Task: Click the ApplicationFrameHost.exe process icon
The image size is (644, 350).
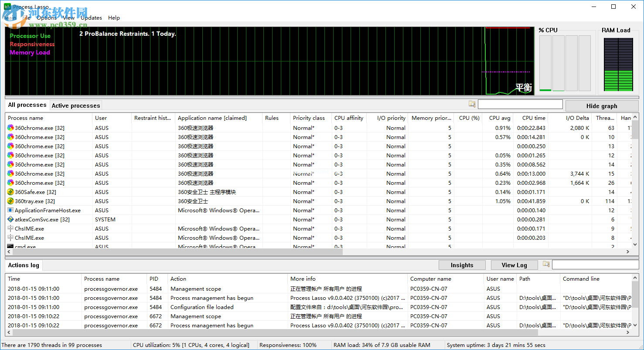Action: click(x=10, y=210)
